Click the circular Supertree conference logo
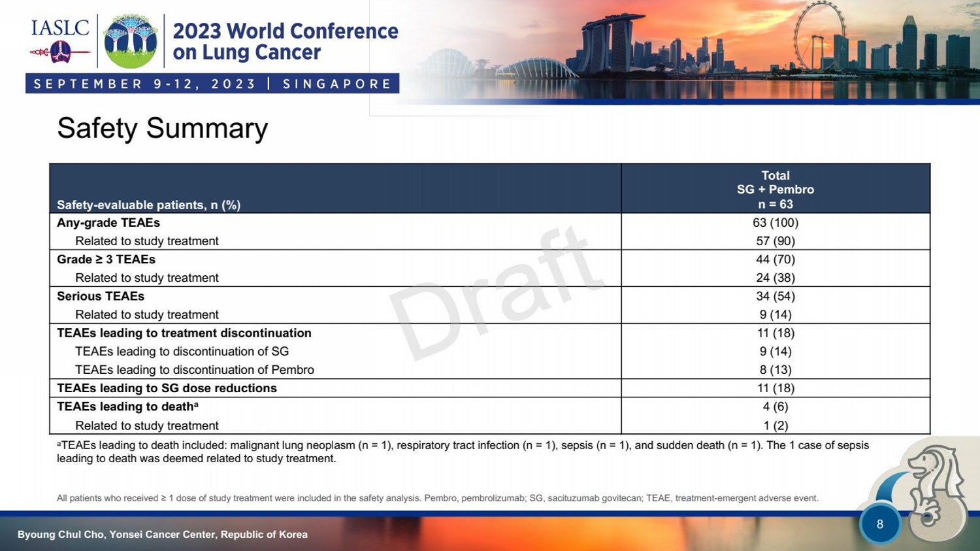Viewport: 980px width, 551px height. tap(131, 41)
